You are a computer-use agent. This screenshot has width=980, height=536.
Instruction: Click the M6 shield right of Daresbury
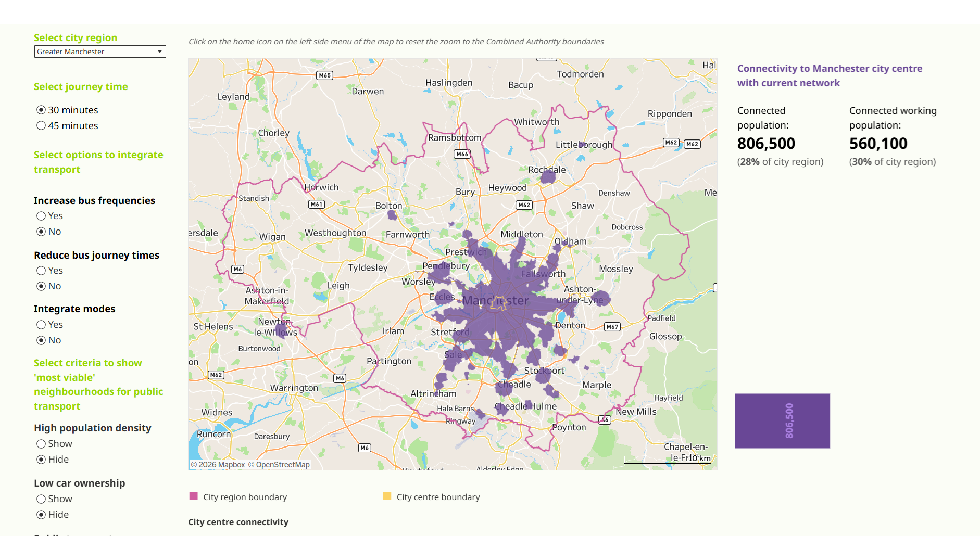365,448
